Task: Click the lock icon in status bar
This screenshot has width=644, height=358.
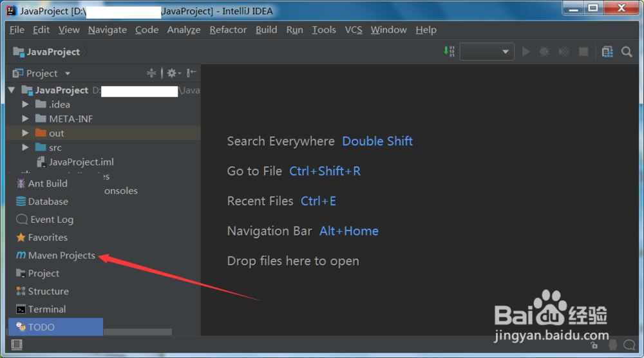Action: [594, 345]
